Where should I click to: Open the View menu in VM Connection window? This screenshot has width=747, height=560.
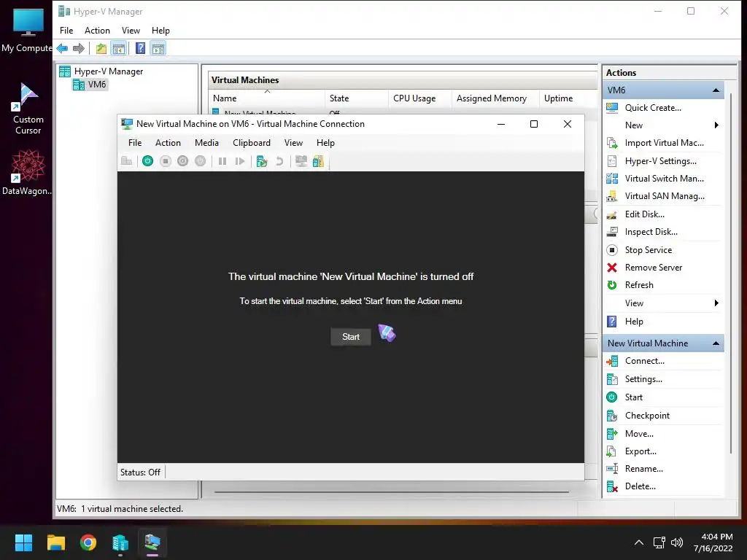click(293, 143)
